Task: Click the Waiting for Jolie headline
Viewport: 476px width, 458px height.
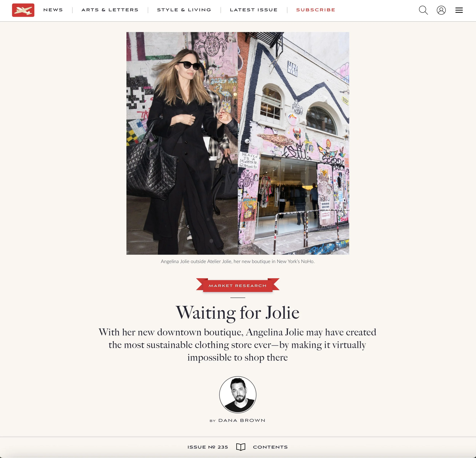Action: click(x=238, y=313)
